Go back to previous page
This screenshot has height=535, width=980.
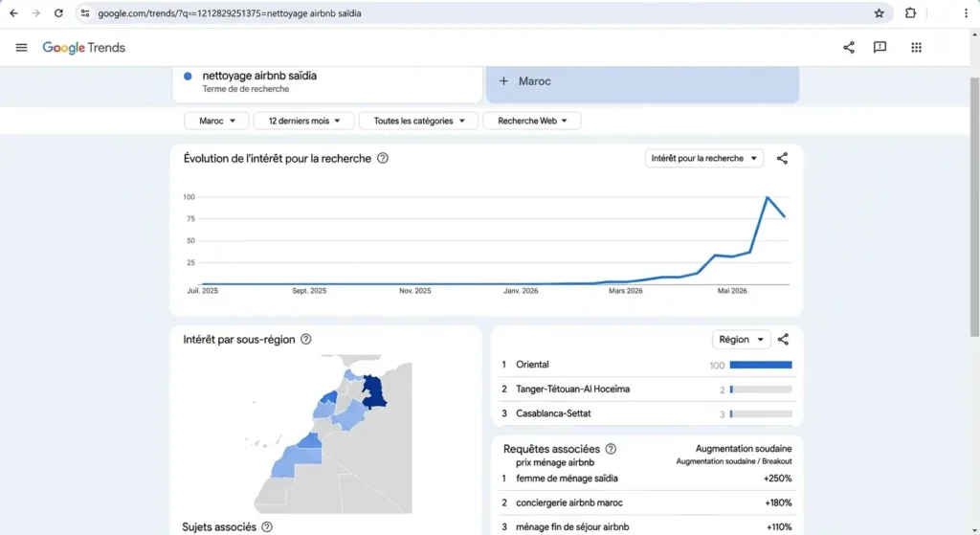point(13,13)
